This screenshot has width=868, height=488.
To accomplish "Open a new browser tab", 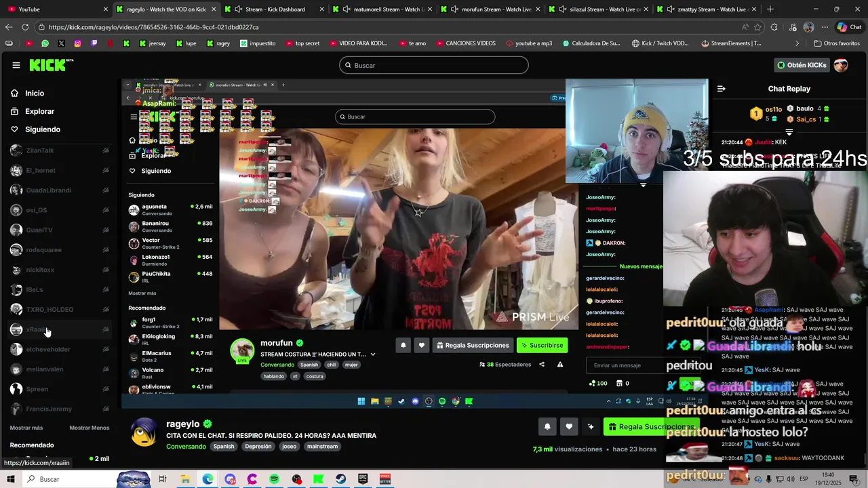I will [x=770, y=9].
